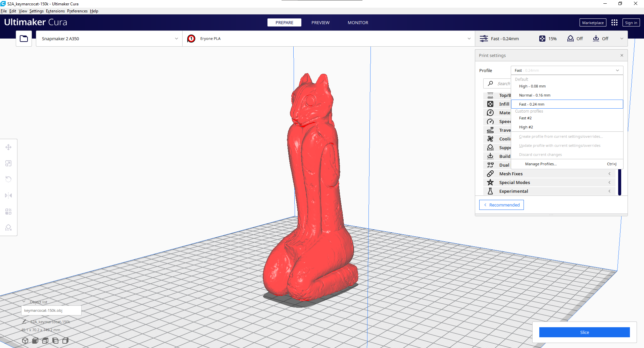The image size is (644, 348).
Task: Select keymarcocat-150k.obj in object list
Action: tap(51, 310)
